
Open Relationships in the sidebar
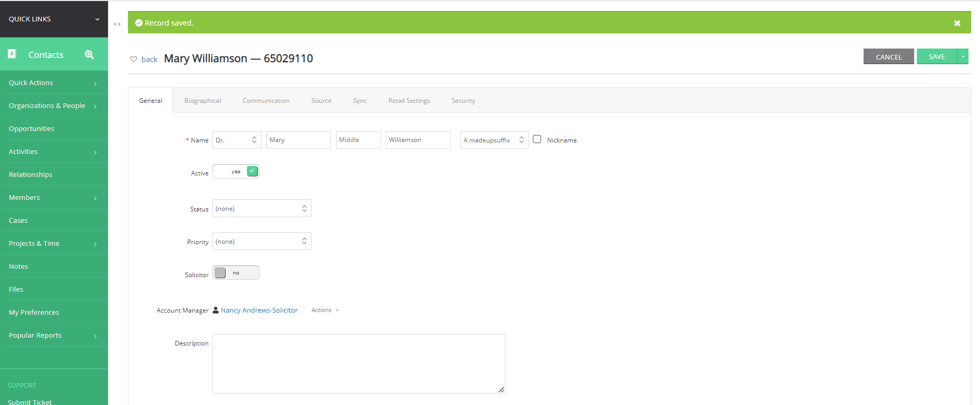[54, 174]
